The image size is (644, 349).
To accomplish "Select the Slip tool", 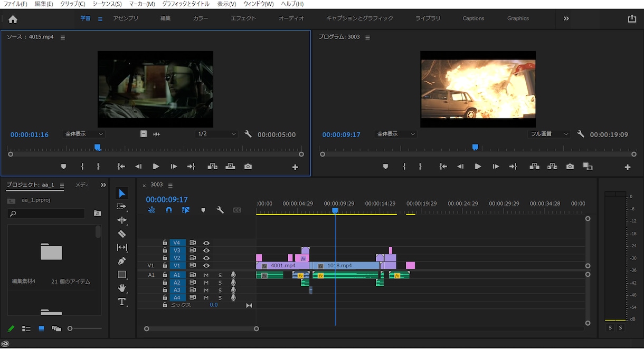I will pyautogui.click(x=122, y=247).
